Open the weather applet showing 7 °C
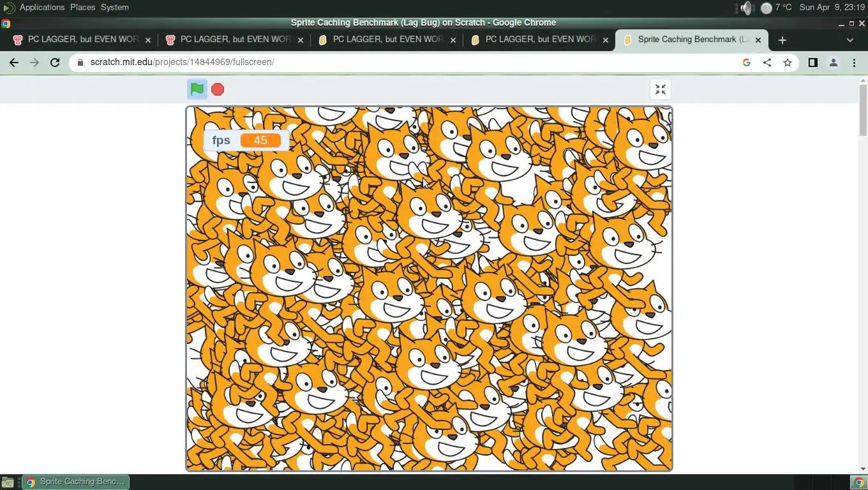 776,8
